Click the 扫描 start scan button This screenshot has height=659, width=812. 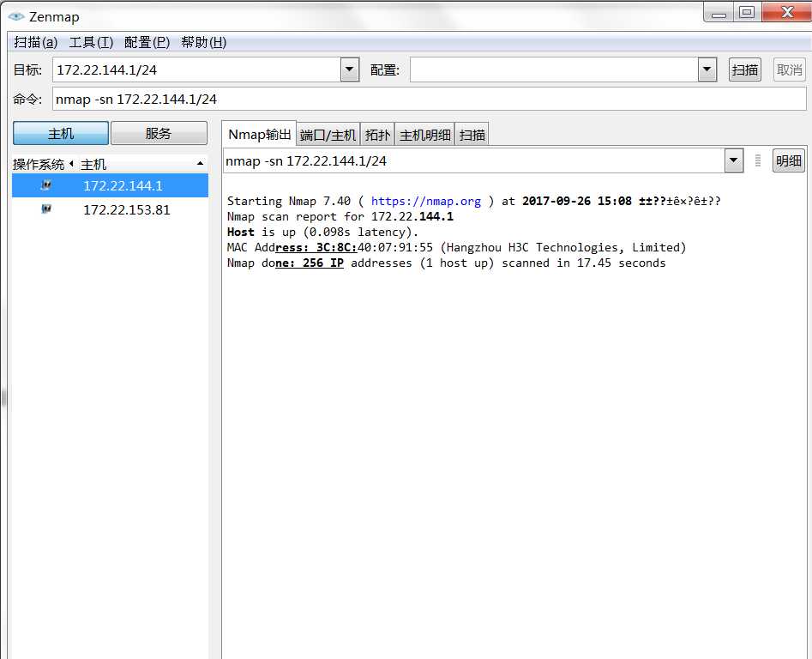744,70
